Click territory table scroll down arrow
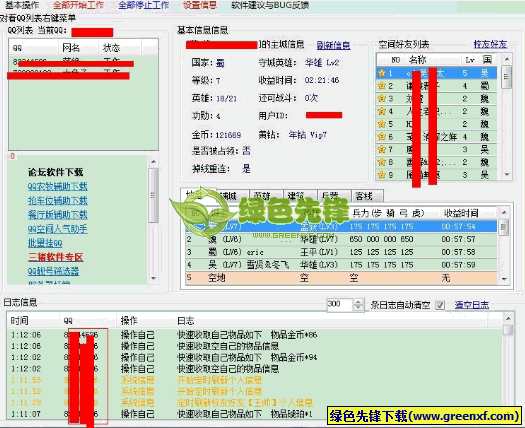525x428 pixels. click(x=504, y=279)
